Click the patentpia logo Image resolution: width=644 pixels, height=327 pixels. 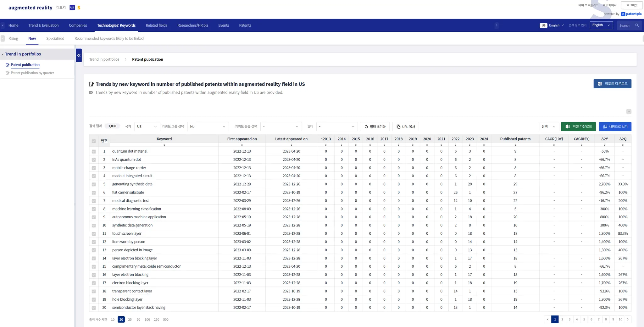coord(631,14)
